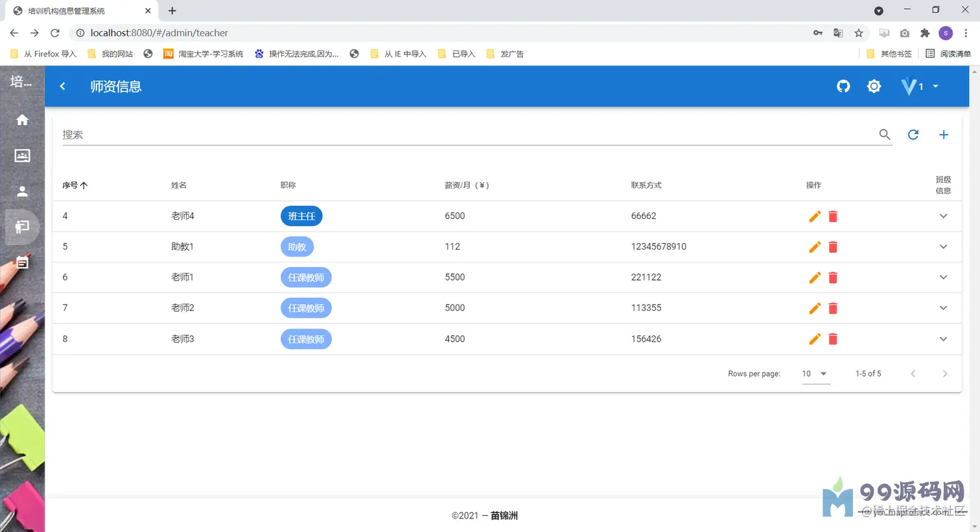Focus the 搜索 search input field
980x532 pixels.
click(x=469, y=135)
